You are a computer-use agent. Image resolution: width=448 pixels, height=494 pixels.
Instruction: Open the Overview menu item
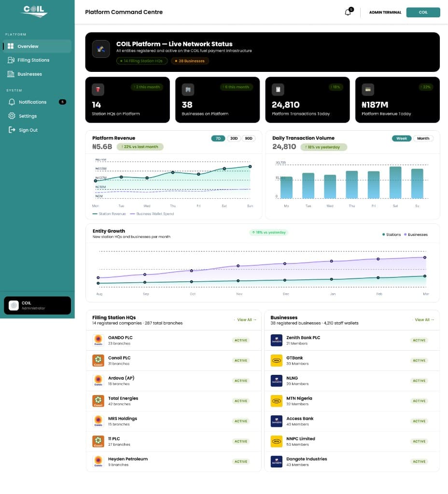37,46
